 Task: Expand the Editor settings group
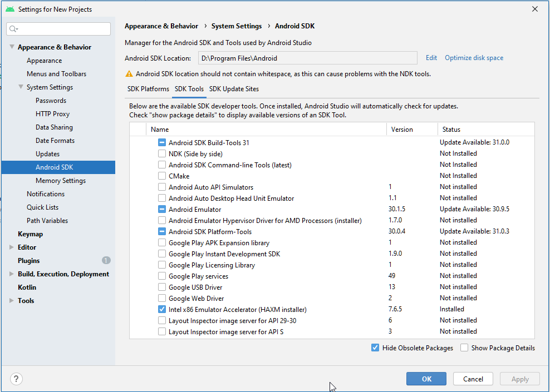coord(12,247)
